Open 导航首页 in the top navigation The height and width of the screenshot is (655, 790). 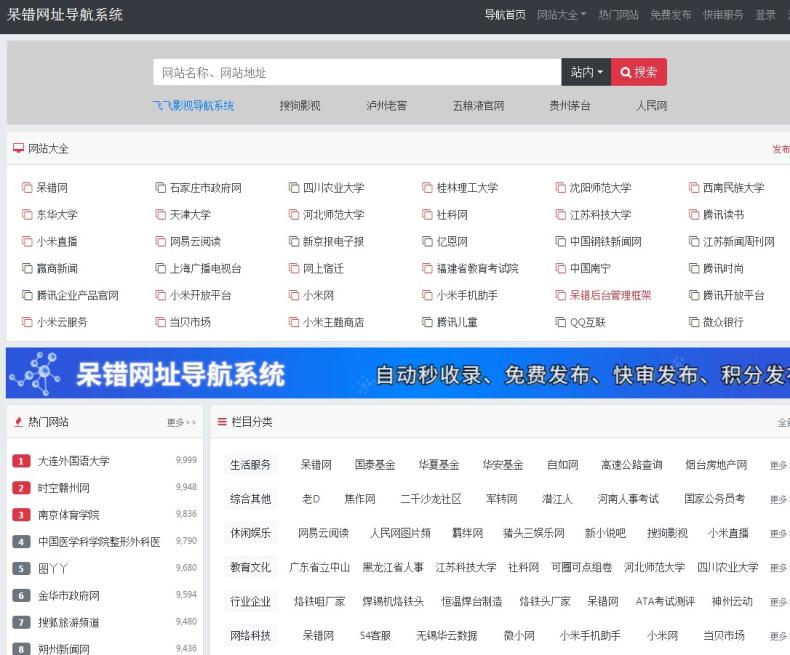(505, 15)
